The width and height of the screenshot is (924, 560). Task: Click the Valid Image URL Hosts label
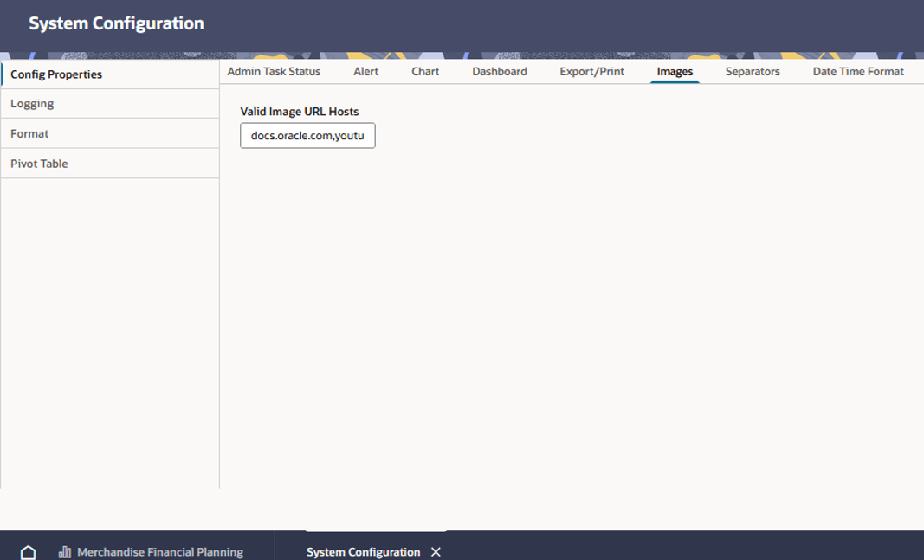300,112
